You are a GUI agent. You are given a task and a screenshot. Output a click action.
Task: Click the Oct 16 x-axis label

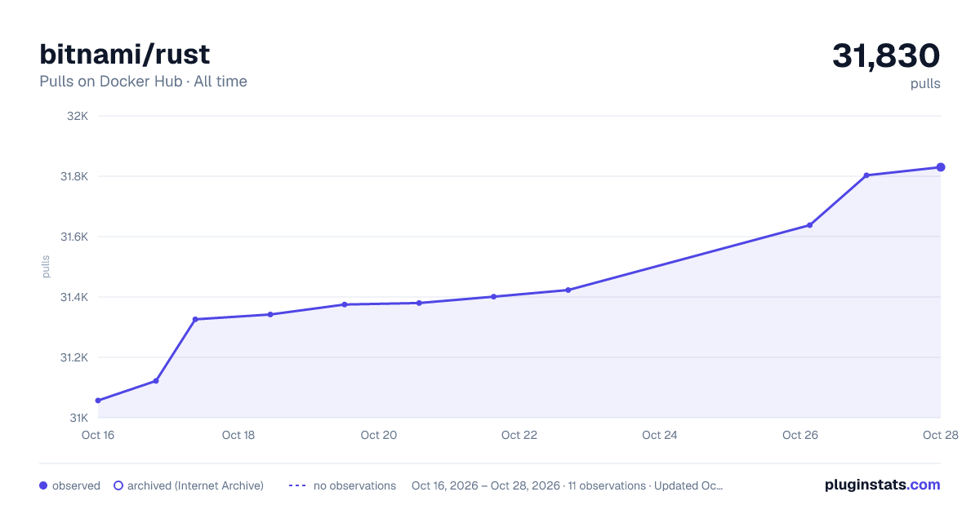pyautogui.click(x=98, y=435)
